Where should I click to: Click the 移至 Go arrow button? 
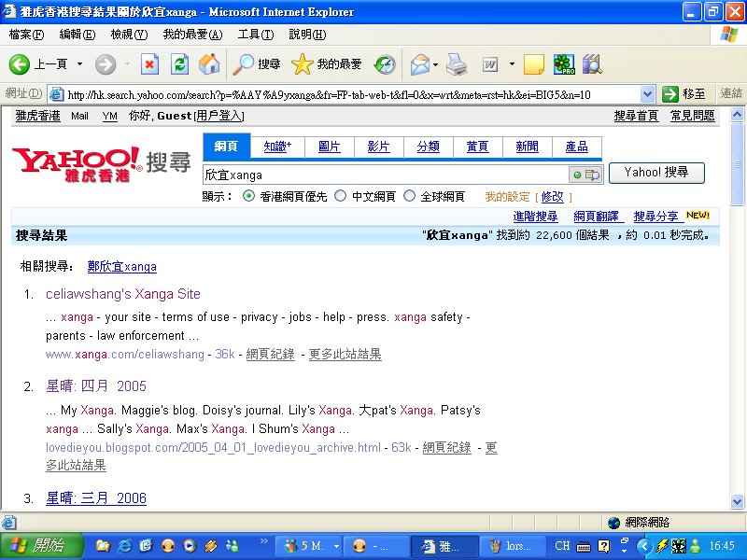(x=684, y=94)
